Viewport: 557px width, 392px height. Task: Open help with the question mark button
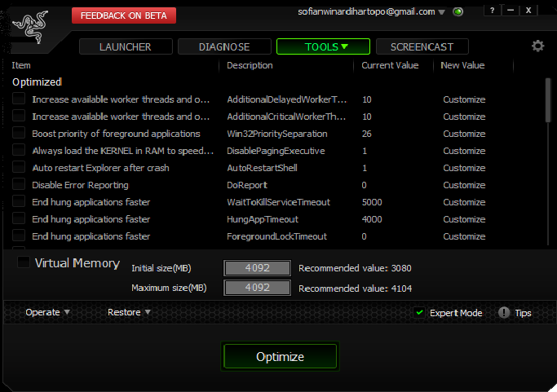point(492,11)
